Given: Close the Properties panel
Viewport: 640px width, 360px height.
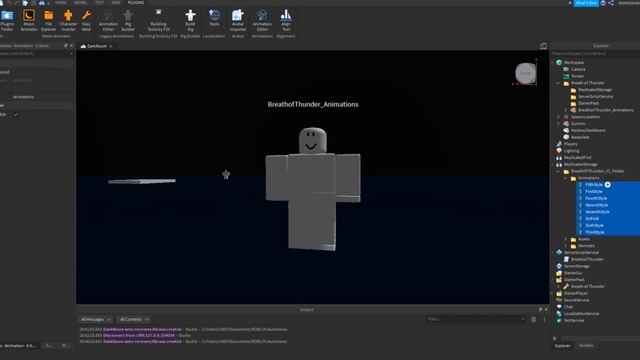Looking at the screenshot, I should click(72, 46).
